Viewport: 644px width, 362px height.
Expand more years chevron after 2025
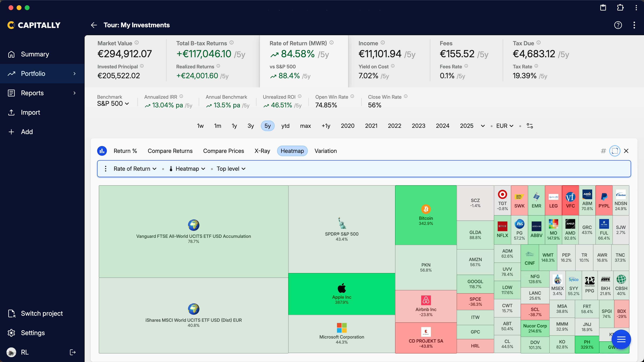pyautogui.click(x=483, y=126)
